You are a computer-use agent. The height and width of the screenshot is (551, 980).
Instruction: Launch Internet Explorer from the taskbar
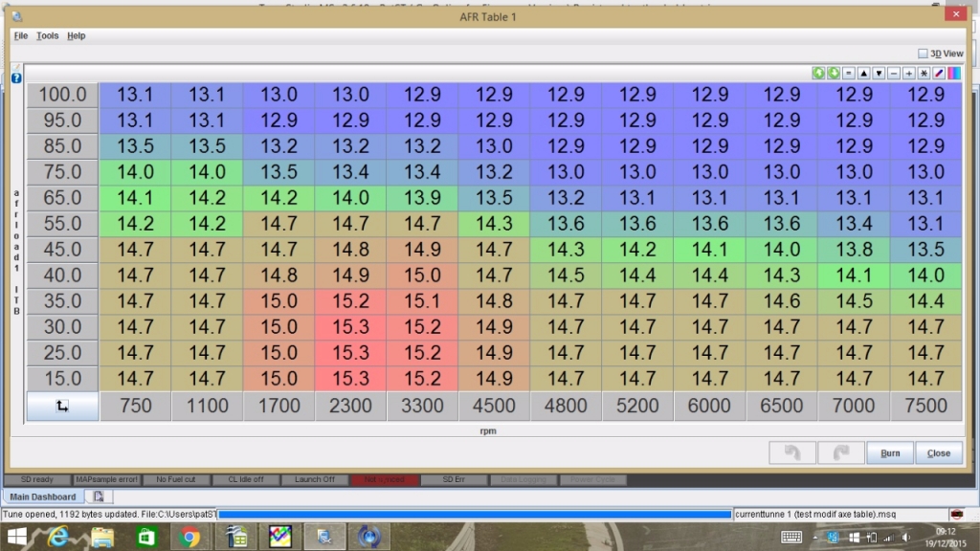[x=58, y=538]
